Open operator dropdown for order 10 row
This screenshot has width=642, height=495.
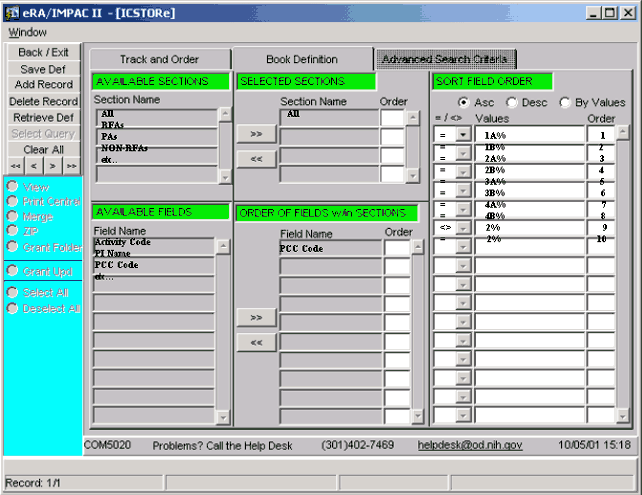pos(463,246)
